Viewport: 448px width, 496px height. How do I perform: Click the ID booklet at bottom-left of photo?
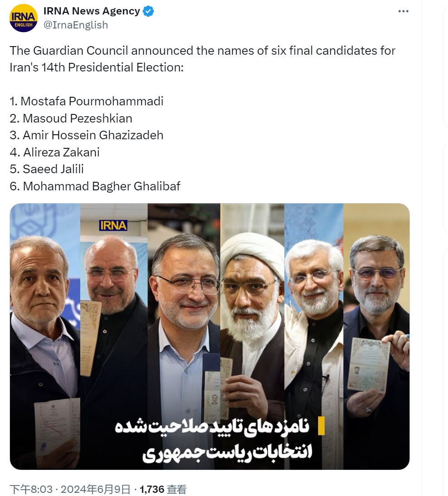pyautogui.click(x=57, y=427)
